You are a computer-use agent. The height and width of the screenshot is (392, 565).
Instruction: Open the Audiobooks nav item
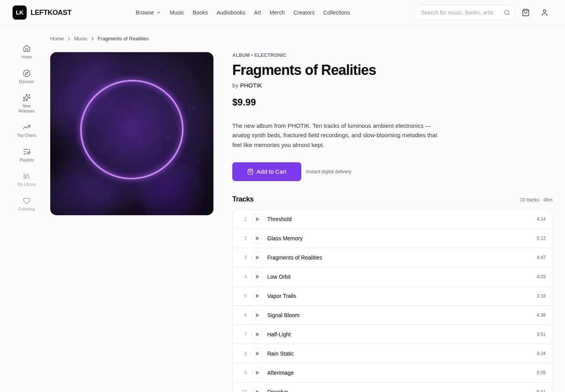click(x=231, y=13)
